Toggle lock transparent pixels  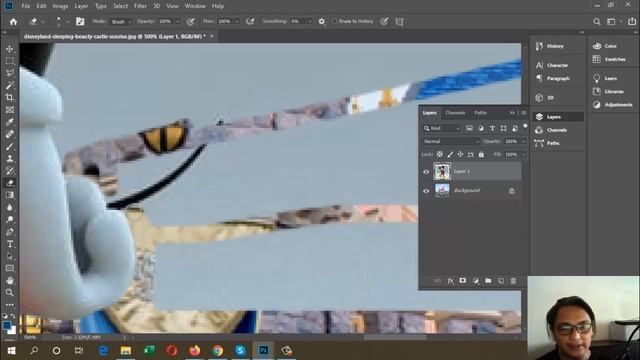pos(440,154)
